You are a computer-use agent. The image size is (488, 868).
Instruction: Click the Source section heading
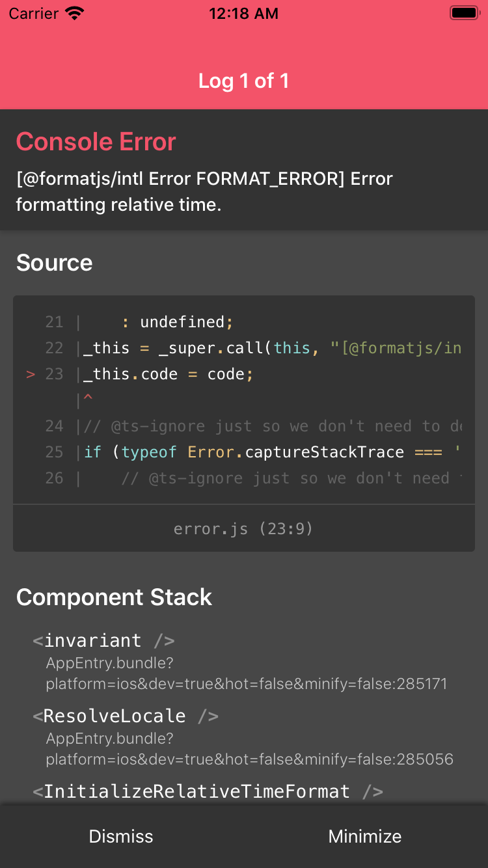[55, 263]
